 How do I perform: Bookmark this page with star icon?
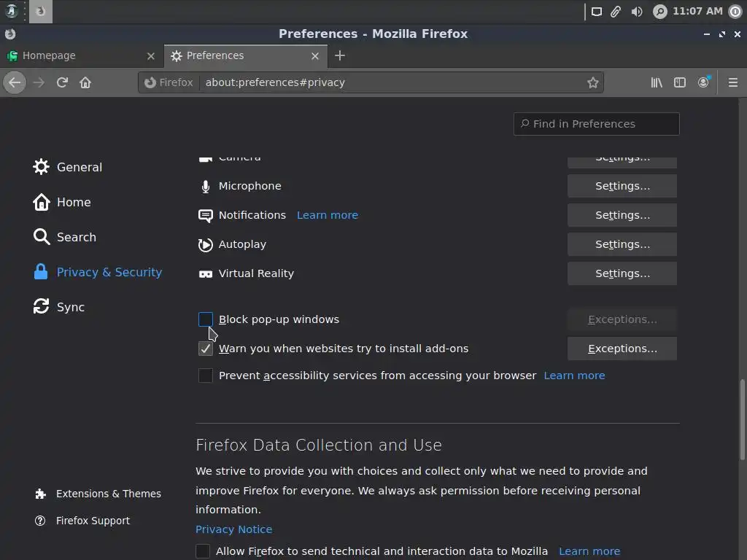click(593, 82)
